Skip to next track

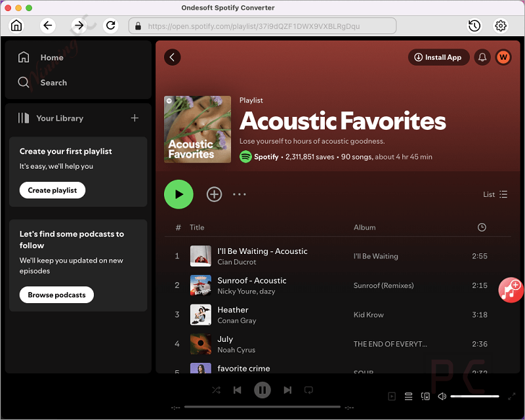point(287,390)
